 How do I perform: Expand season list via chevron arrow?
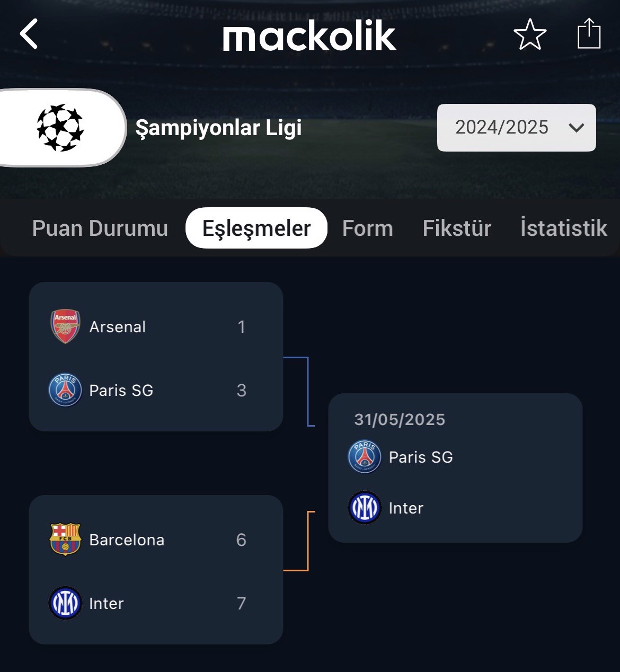[x=576, y=128]
